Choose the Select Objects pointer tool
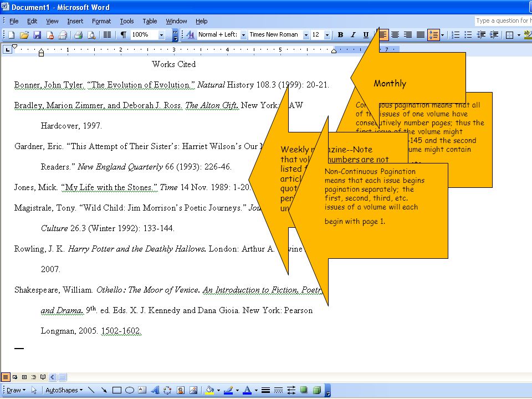Viewport: 532px width, 399px height. 34,390
